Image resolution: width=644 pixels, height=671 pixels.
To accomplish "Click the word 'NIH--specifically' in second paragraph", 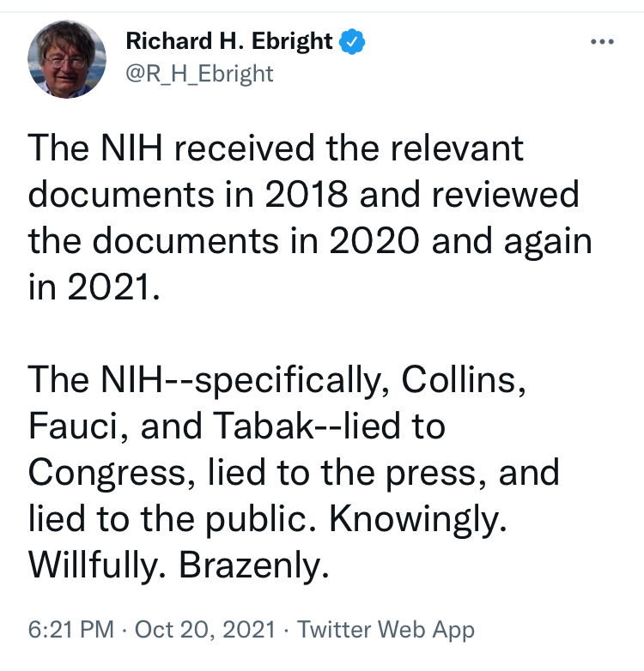I will (241, 380).
